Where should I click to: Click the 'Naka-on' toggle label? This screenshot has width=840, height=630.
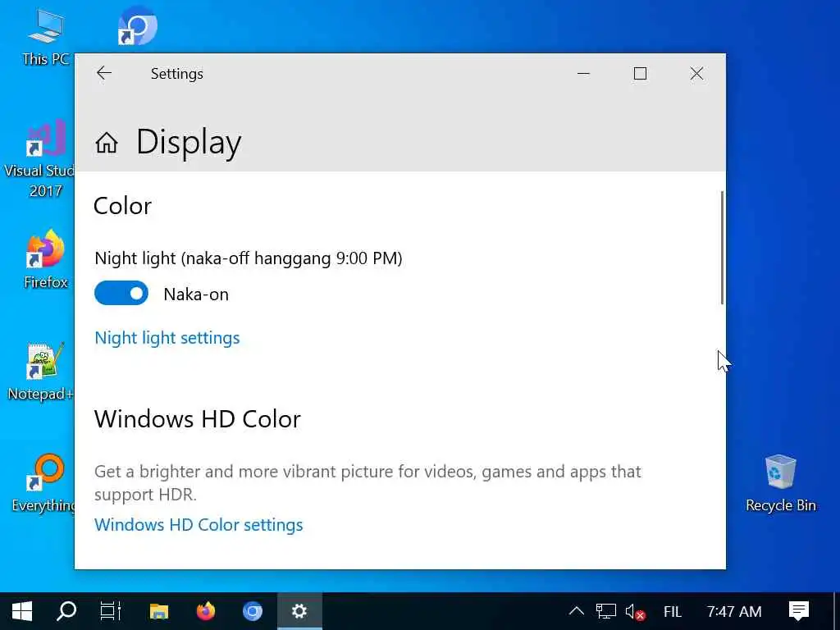click(196, 294)
